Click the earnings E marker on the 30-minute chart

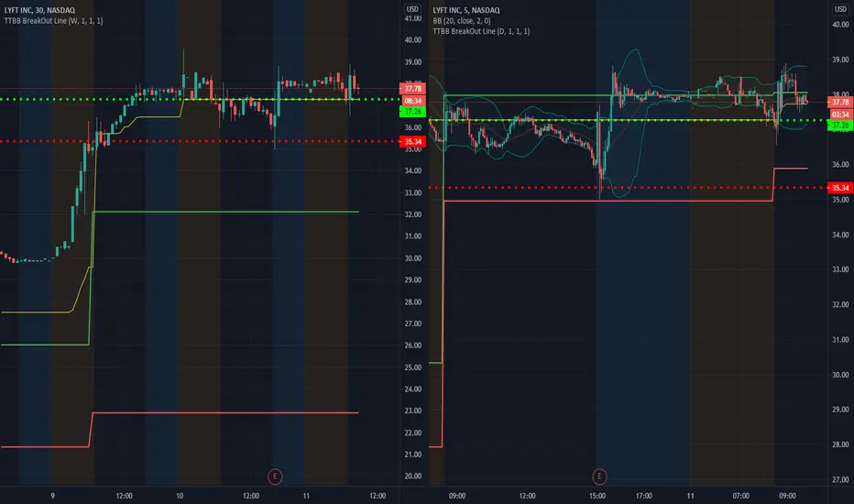pyautogui.click(x=275, y=477)
